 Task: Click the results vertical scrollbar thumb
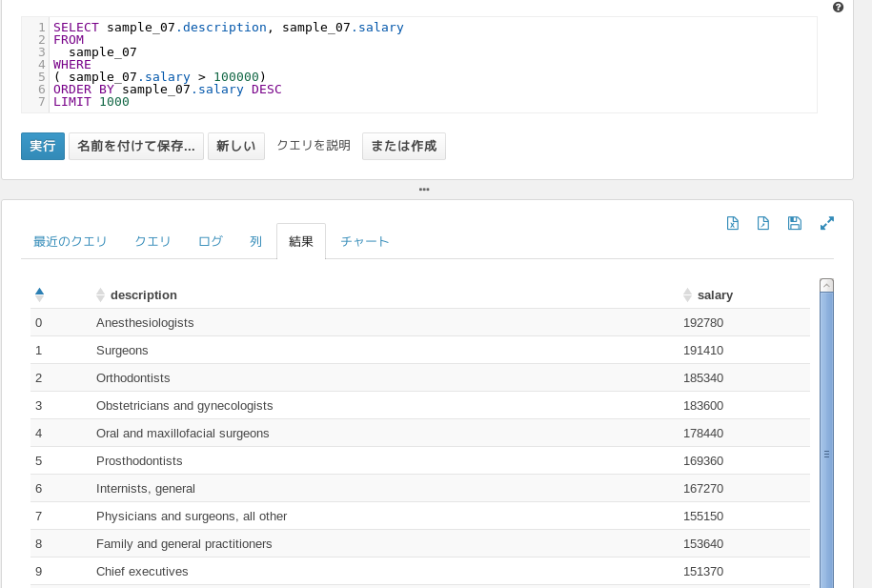(x=826, y=439)
